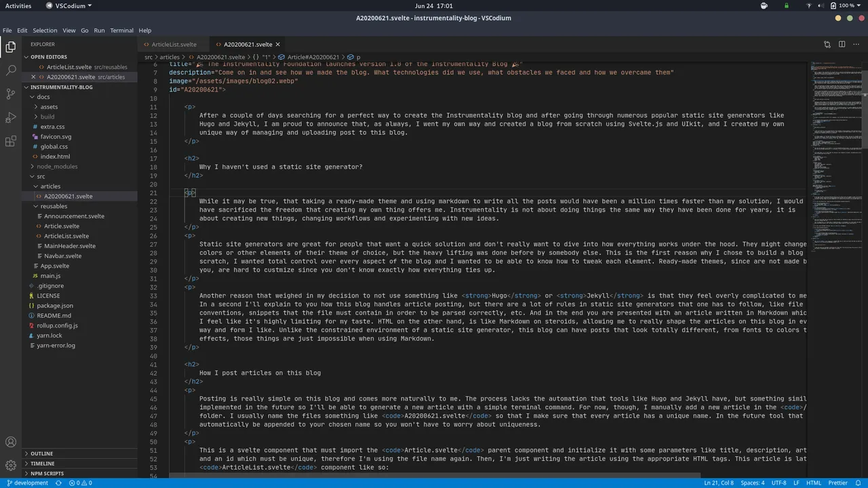Open Manage gear menu
The width and height of the screenshot is (868, 488).
[x=10, y=466]
